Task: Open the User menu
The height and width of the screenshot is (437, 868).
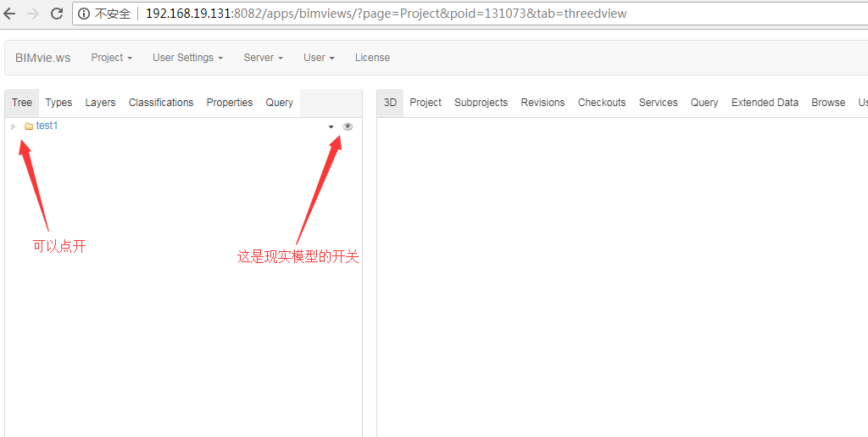Action: pos(319,58)
